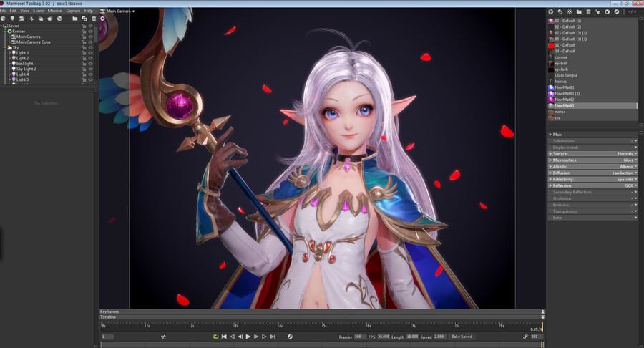Hide Sky Light 2 with eye icon
Image resolution: width=644 pixels, height=348 pixels.
coord(91,69)
